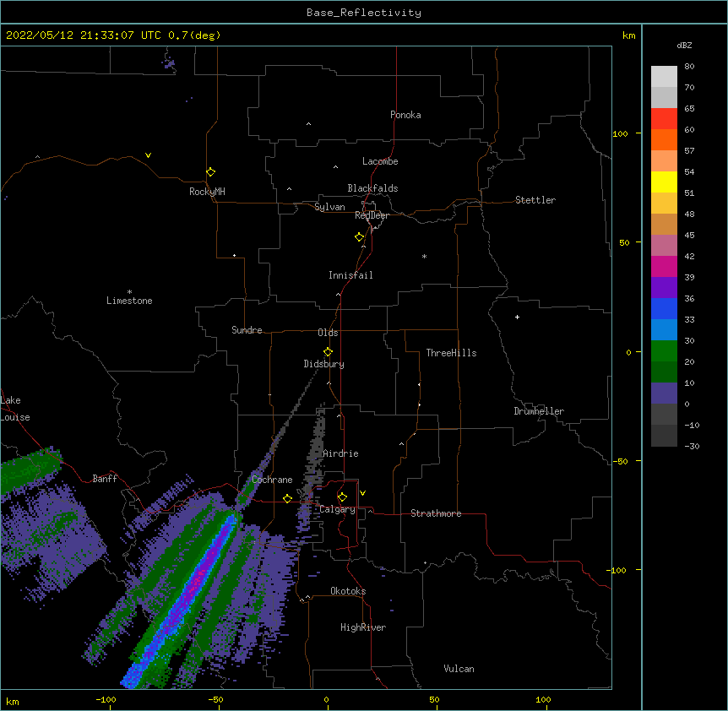Select the Calgary map label
728x711 pixels.
click(337, 509)
